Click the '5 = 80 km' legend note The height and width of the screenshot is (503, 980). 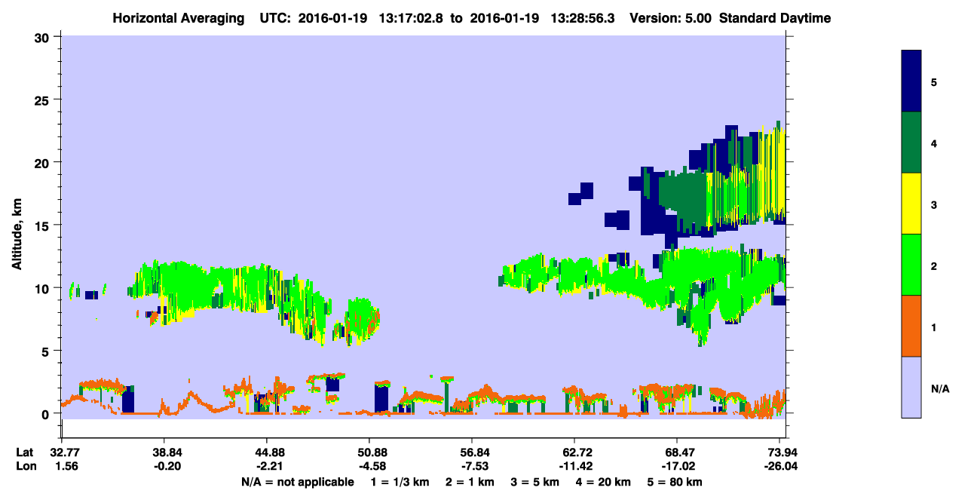[x=675, y=482]
